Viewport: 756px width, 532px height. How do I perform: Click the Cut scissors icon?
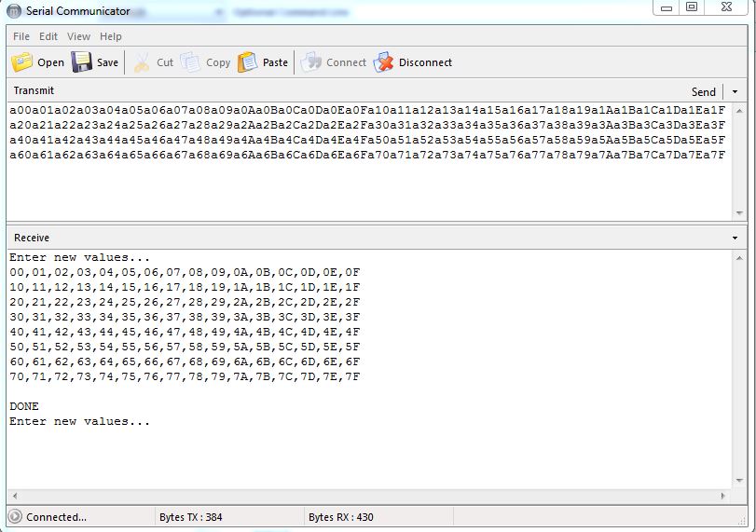[x=142, y=62]
